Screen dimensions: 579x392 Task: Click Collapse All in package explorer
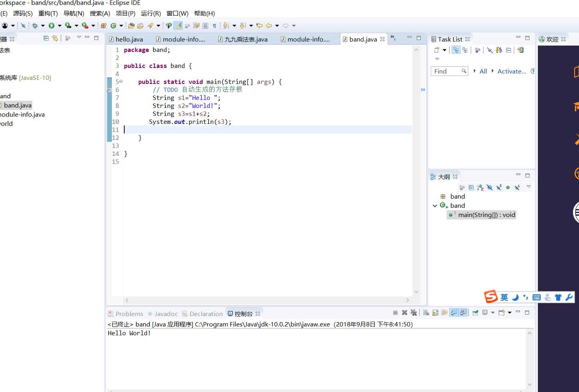tap(46, 38)
